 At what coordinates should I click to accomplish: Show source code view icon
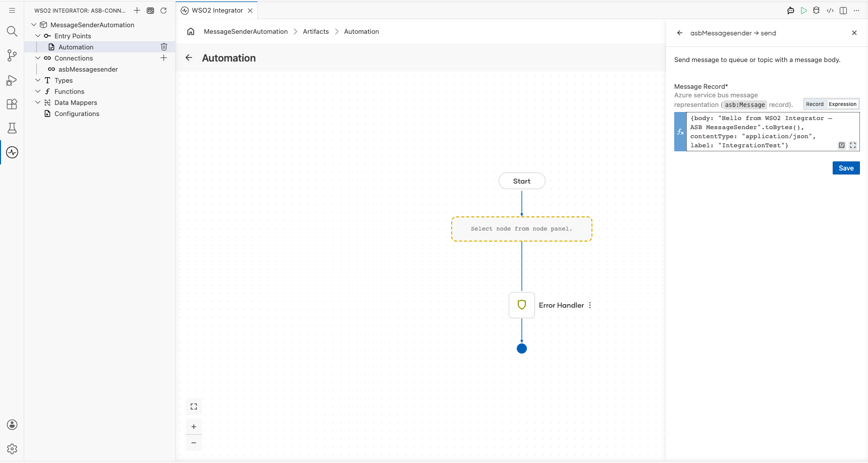point(830,10)
